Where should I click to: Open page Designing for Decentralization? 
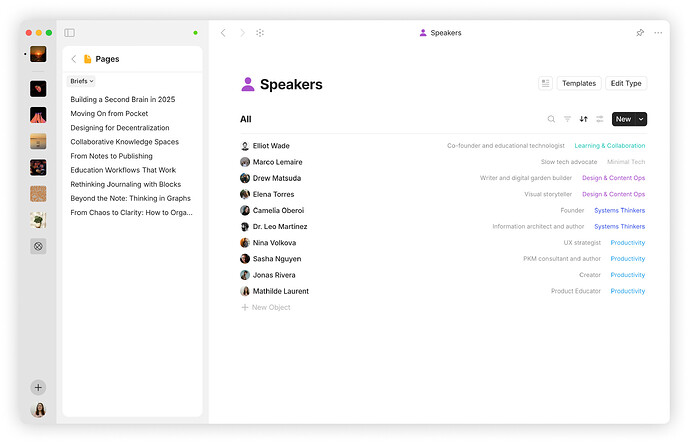120,128
